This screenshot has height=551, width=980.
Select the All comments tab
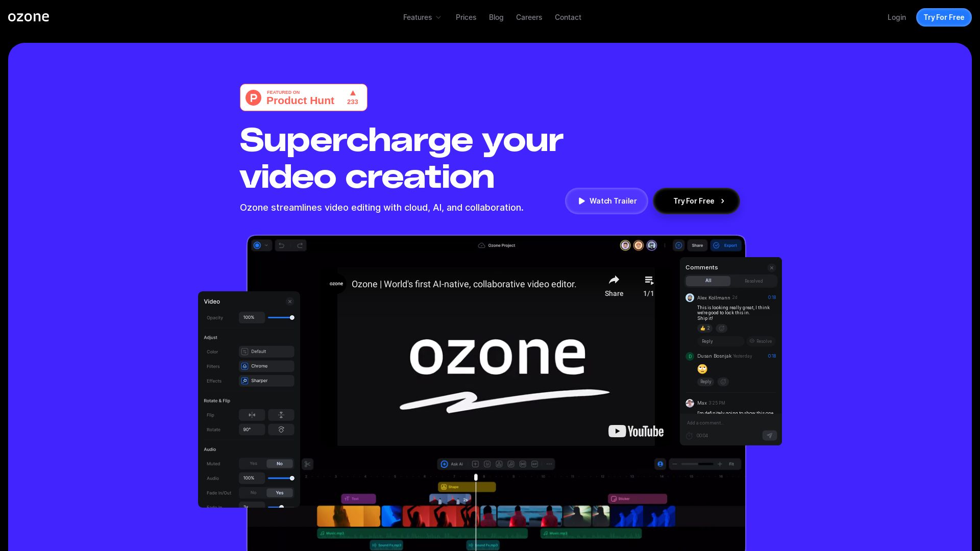[707, 281]
